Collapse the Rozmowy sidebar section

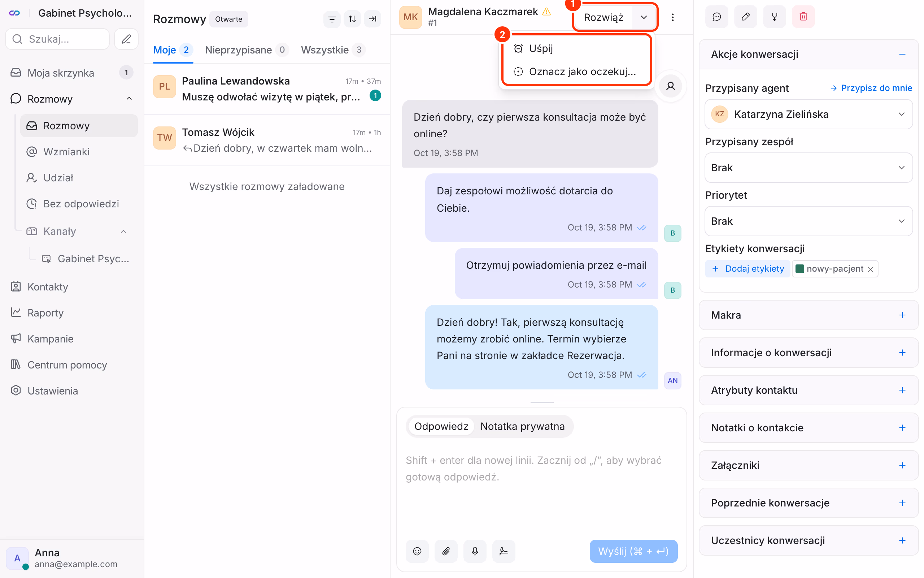pyautogui.click(x=129, y=99)
